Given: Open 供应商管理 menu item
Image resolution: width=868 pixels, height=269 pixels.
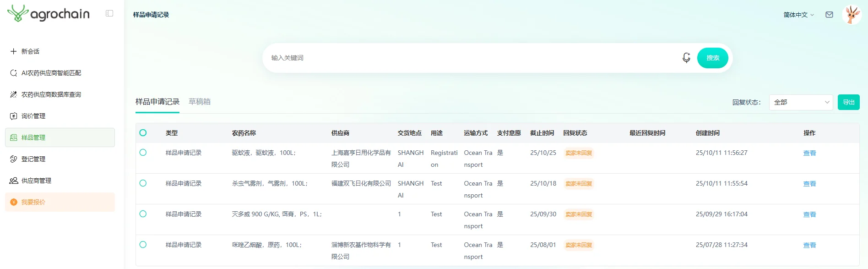Looking at the screenshot, I should (60, 181).
